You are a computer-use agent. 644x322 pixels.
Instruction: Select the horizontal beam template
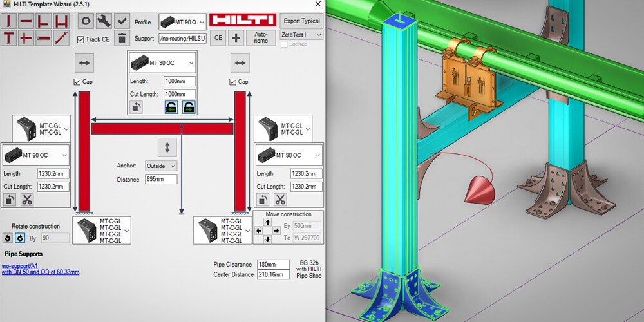[x=26, y=21]
